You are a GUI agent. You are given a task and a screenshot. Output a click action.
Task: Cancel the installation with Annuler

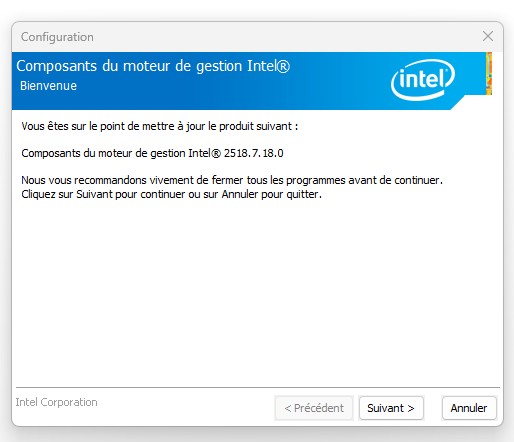coord(469,408)
